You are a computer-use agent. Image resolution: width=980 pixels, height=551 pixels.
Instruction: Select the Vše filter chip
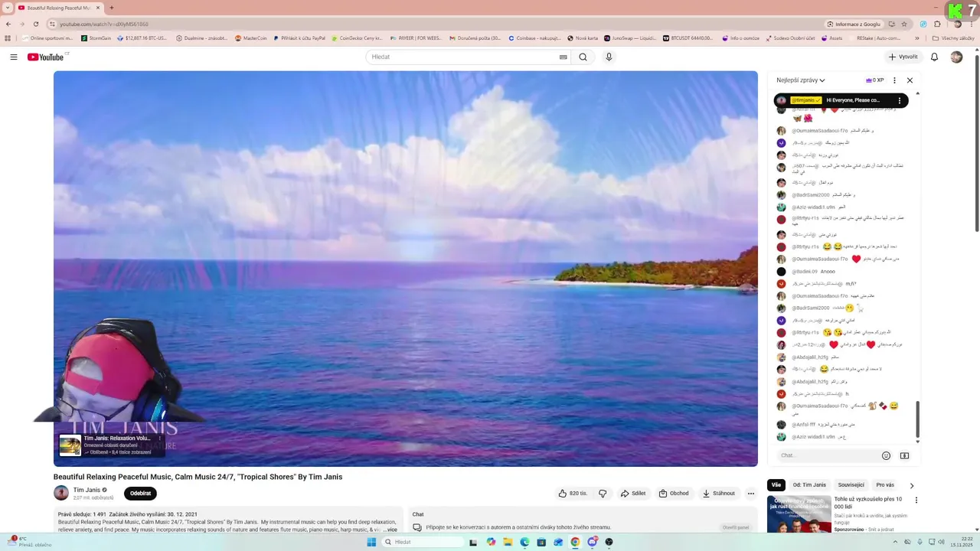[x=776, y=484]
